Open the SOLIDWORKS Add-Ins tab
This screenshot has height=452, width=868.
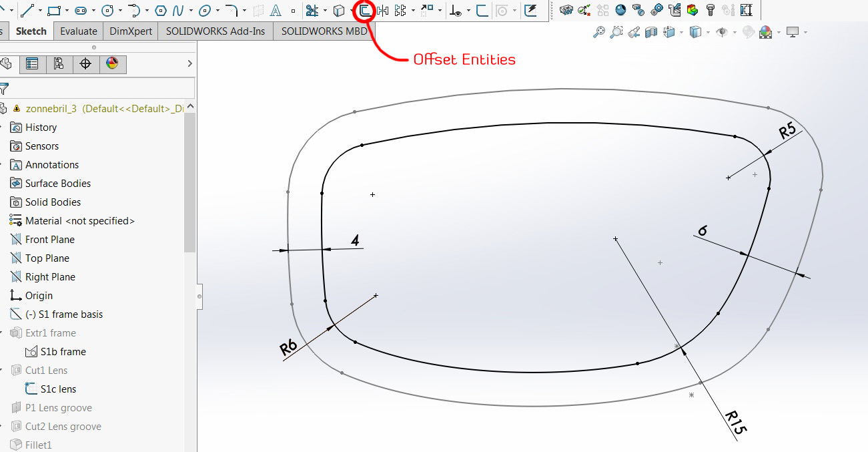pos(215,31)
